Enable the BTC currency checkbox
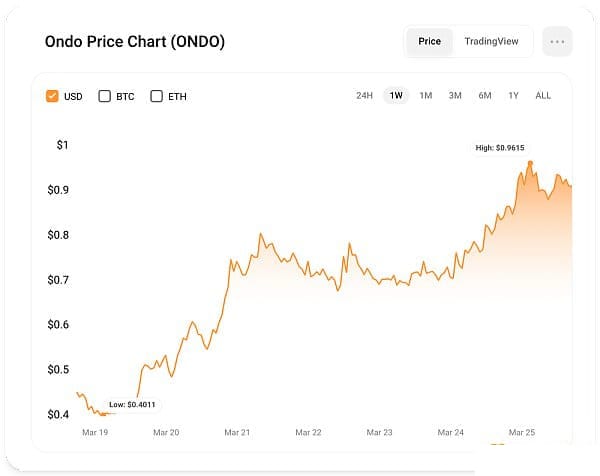The width and height of the screenshot is (600, 476). [x=105, y=96]
